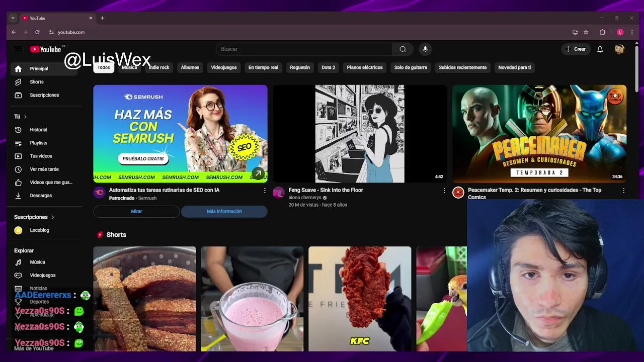Bookmark this page with star icon
644x362 pixels.
pyautogui.click(x=586, y=32)
